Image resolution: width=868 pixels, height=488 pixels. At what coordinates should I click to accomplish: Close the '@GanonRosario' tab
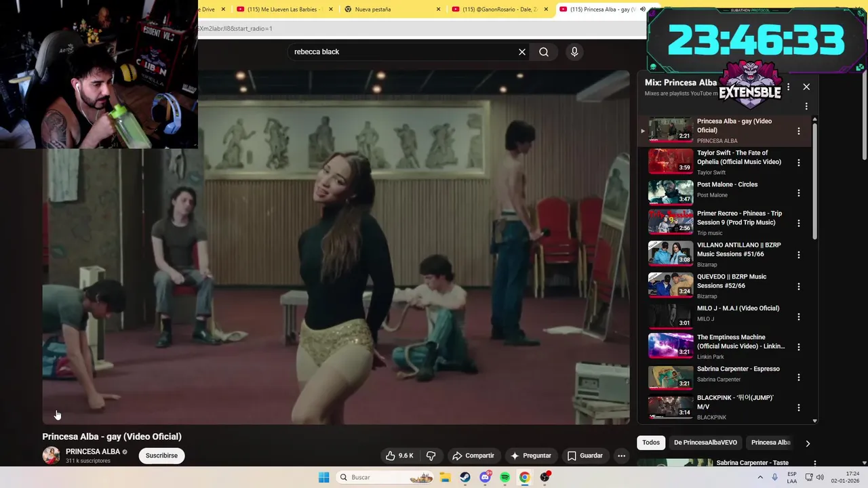(x=546, y=9)
